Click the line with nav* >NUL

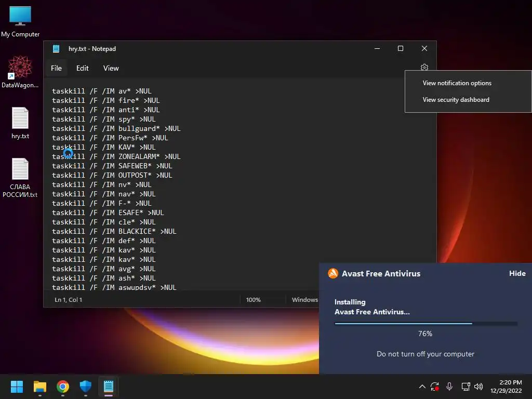tap(104, 194)
